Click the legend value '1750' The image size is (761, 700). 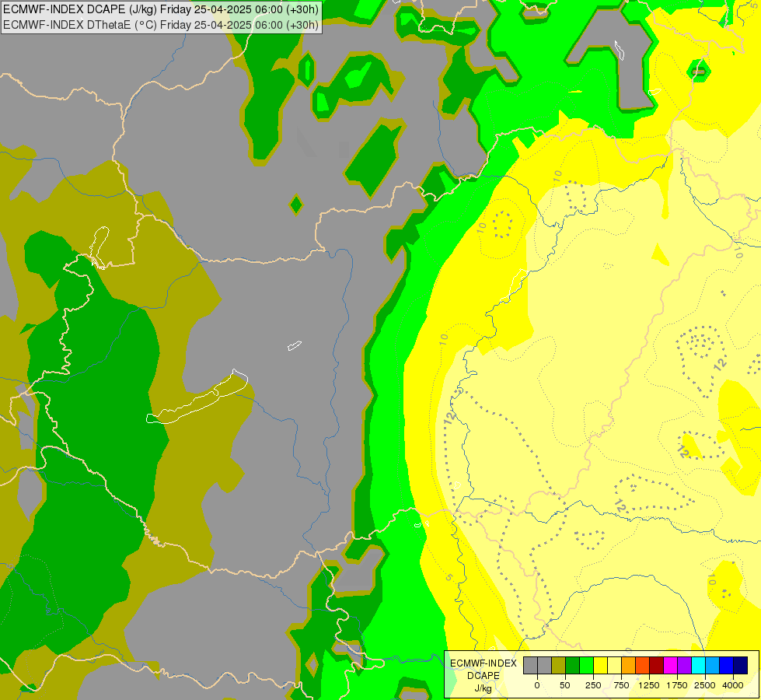click(x=677, y=685)
